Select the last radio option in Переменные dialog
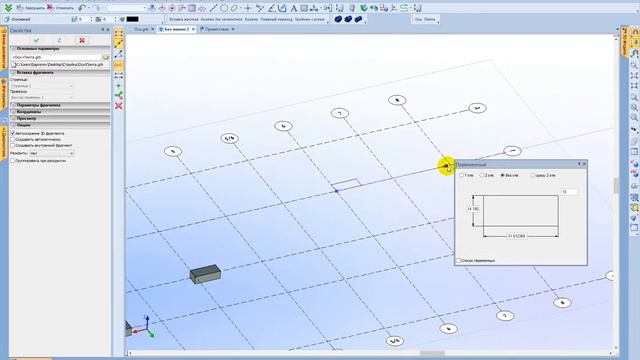 pyautogui.click(x=533, y=176)
